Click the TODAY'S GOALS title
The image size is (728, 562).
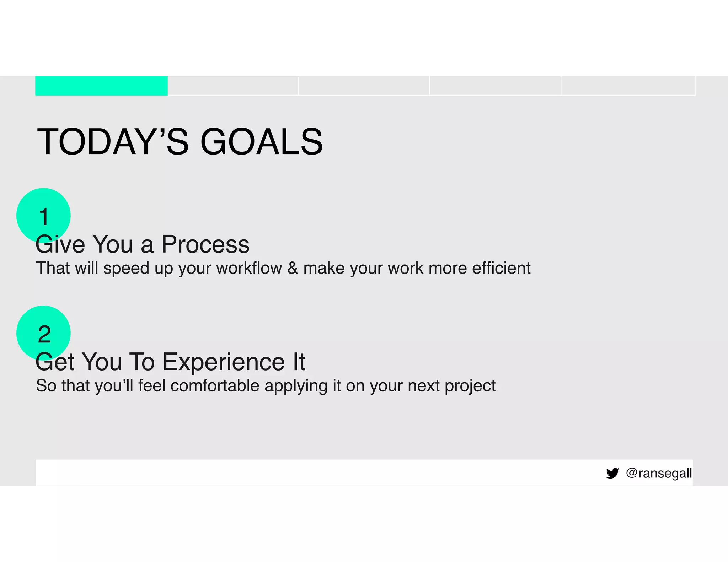coord(180,142)
